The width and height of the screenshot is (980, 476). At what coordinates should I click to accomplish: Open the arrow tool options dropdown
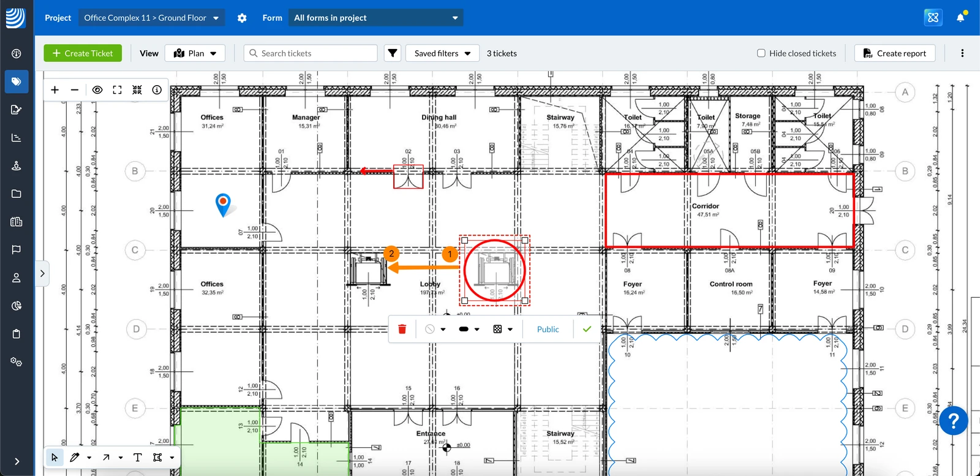tap(121, 458)
